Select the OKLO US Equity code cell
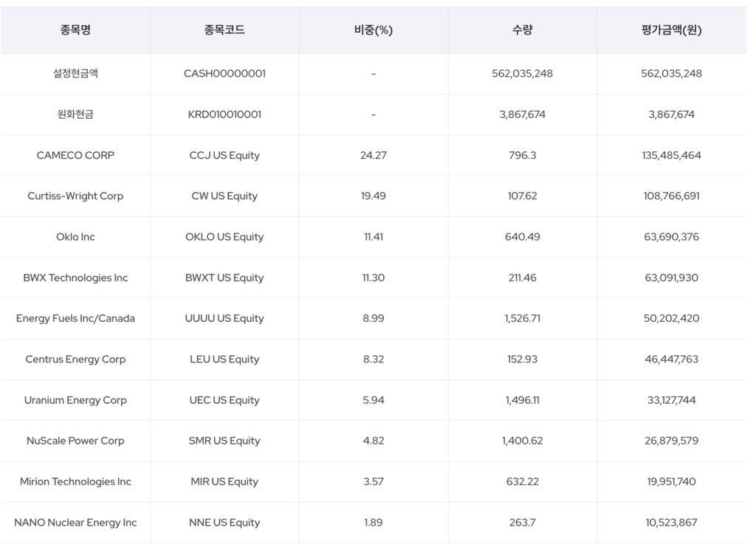 click(x=224, y=237)
